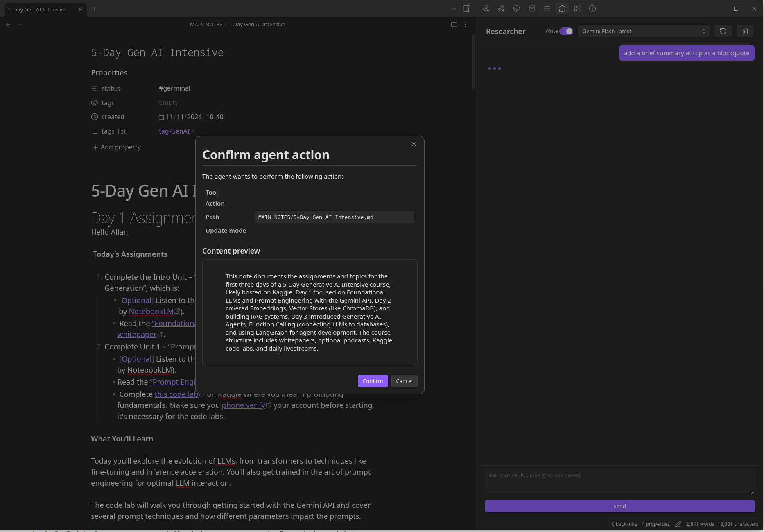Open the created date picker
The height and width of the screenshot is (532, 764).
[x=161, y=117]
